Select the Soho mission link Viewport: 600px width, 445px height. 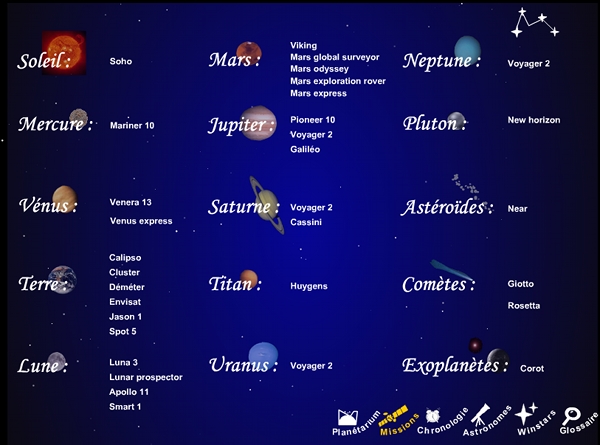[121, 62]
